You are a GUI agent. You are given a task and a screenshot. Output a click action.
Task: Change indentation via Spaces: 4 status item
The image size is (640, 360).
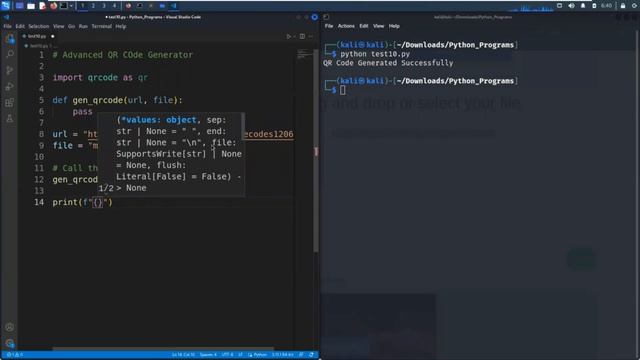[208, 355]
